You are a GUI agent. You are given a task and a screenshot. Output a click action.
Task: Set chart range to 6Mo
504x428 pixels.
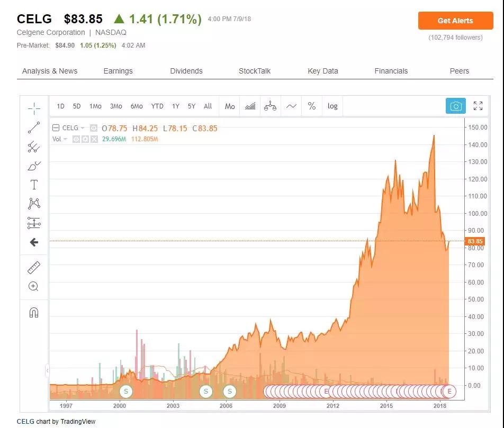pyautogui.click(x=136, y=106)
